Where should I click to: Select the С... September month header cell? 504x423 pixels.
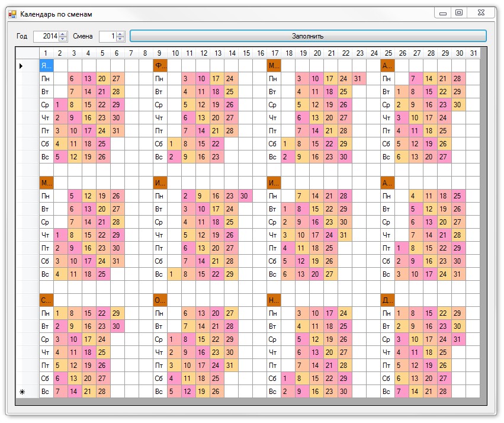46,300
